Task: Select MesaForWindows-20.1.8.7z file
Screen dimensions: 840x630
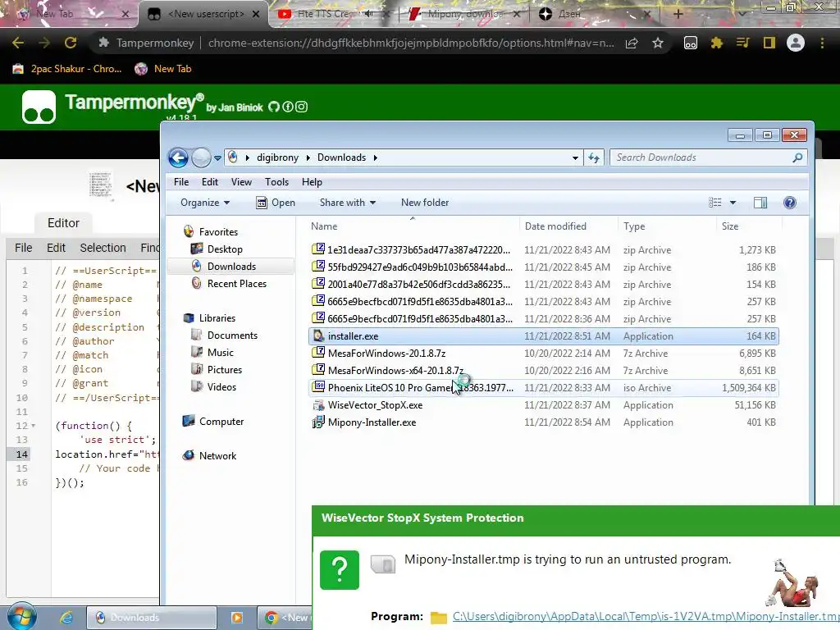Action: 544,354
